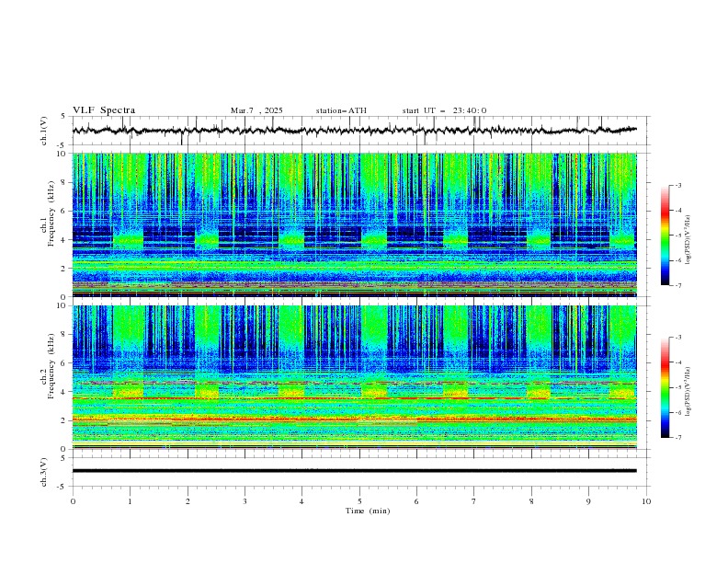Screen dimensions: 728x563
Task: Click the "start UT = 23:40:0" label
Action: (444, 110)
